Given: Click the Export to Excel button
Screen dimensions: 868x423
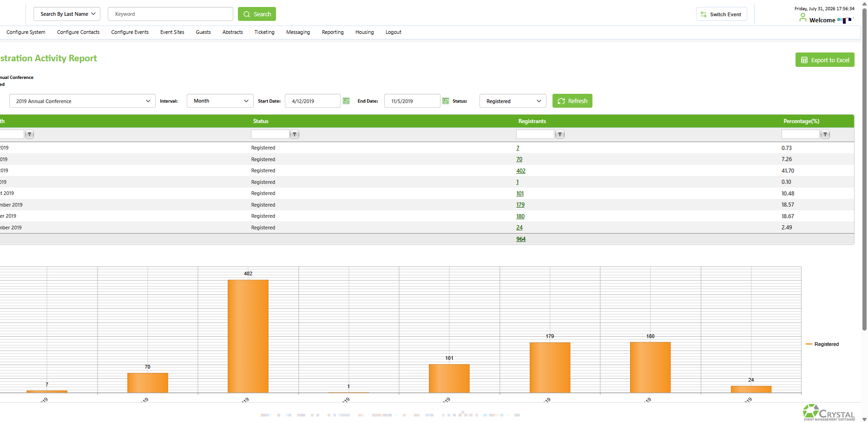Looking at the screenshot, I should point(825,60).
